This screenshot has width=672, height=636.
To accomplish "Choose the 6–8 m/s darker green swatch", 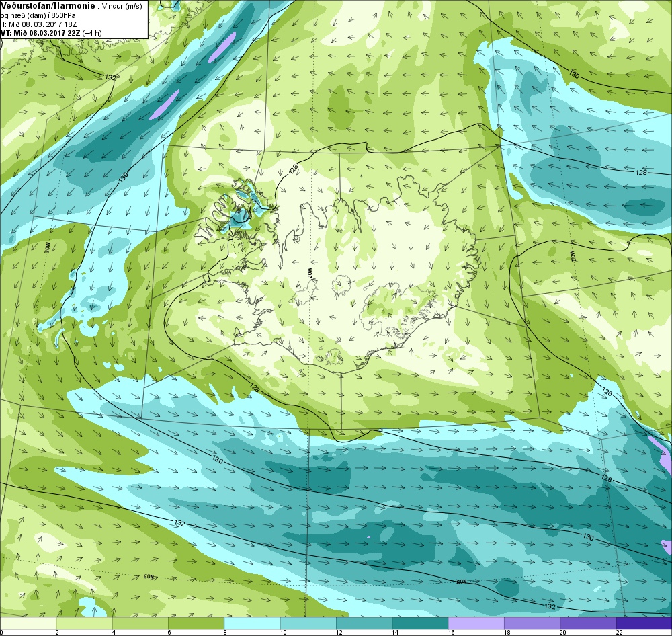I will click(x=196, y=623).
